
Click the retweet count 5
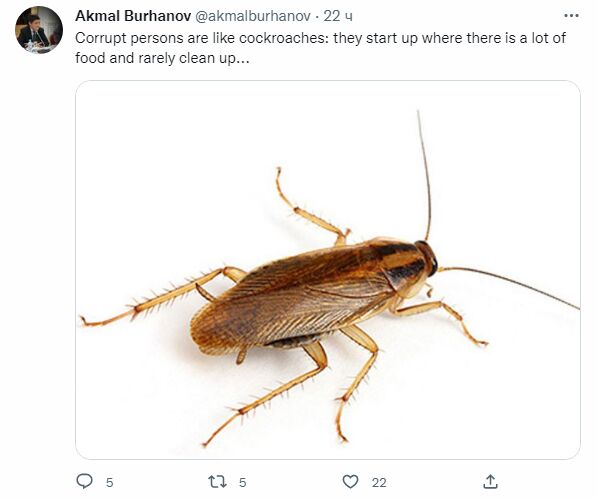(x=243, y=482)
